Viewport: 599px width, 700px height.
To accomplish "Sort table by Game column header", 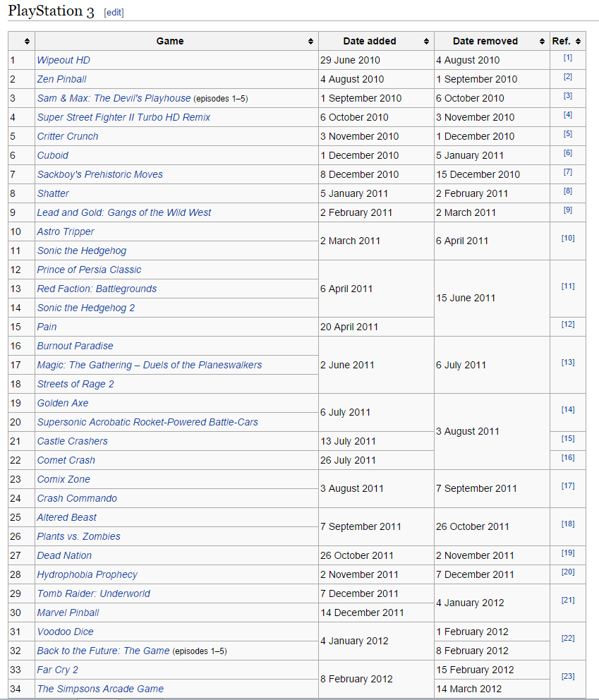I will point(177,41).
